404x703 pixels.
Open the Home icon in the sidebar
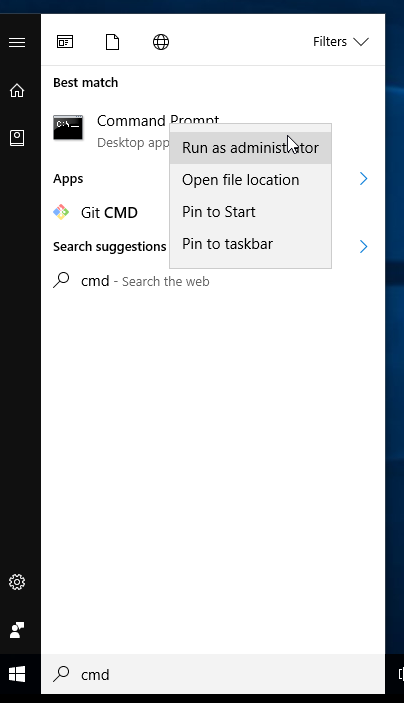click(x=17, y=90)
